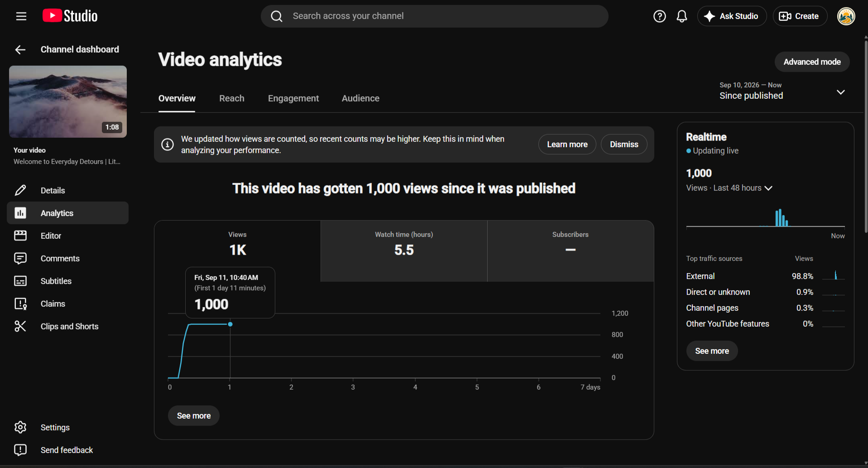Open Claims in the sidebar

(68, 304)
